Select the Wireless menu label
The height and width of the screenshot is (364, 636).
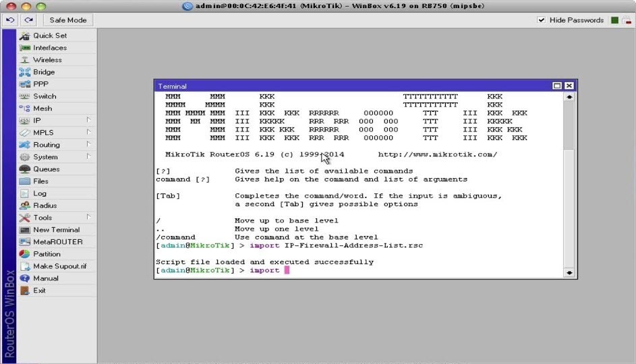(x=47, y=60)
